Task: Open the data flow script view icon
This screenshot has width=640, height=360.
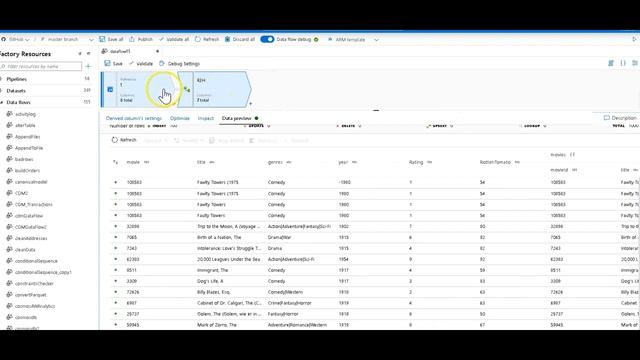Action: coord(611,63)
